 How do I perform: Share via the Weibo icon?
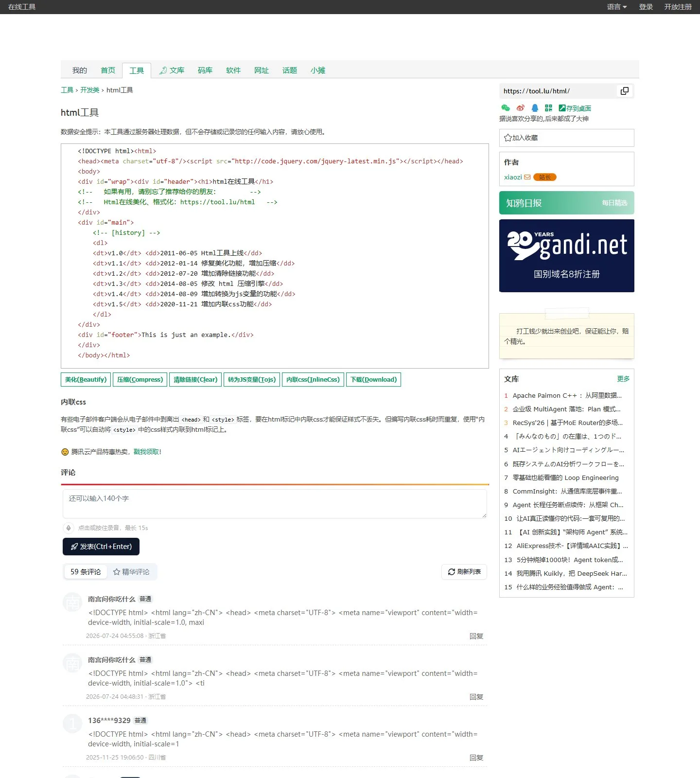(521, 108)
